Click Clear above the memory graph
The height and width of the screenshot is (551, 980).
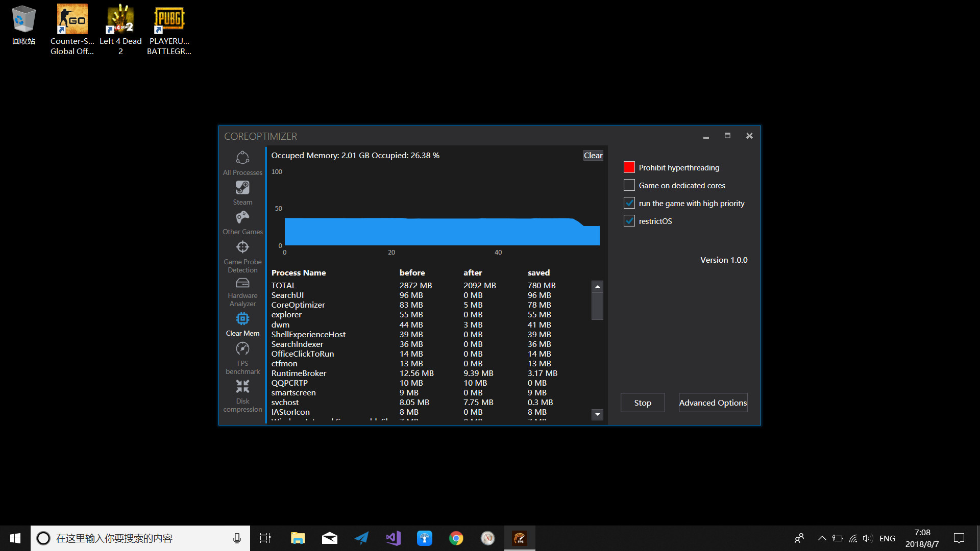tap(593, 155)
